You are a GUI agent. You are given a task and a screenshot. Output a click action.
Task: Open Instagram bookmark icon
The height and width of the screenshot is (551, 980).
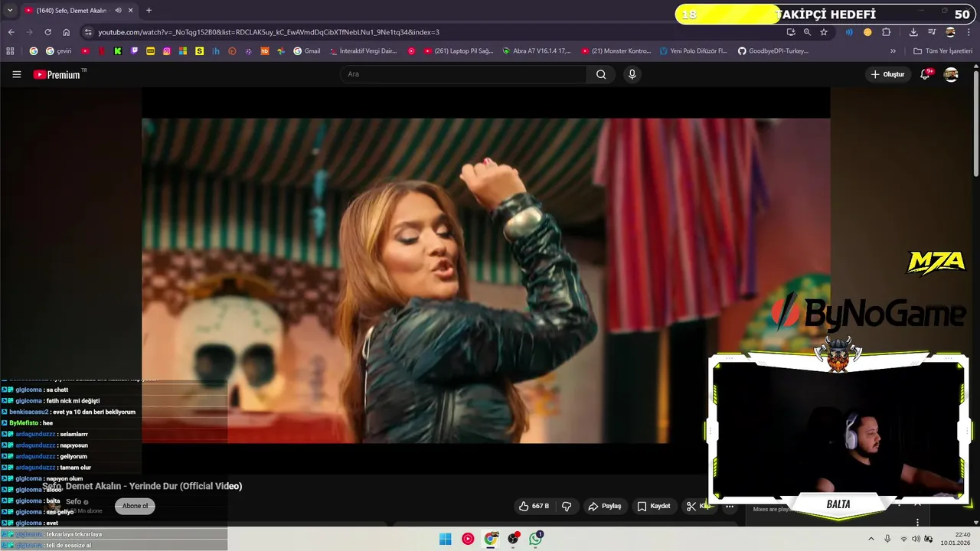[167, 51]
